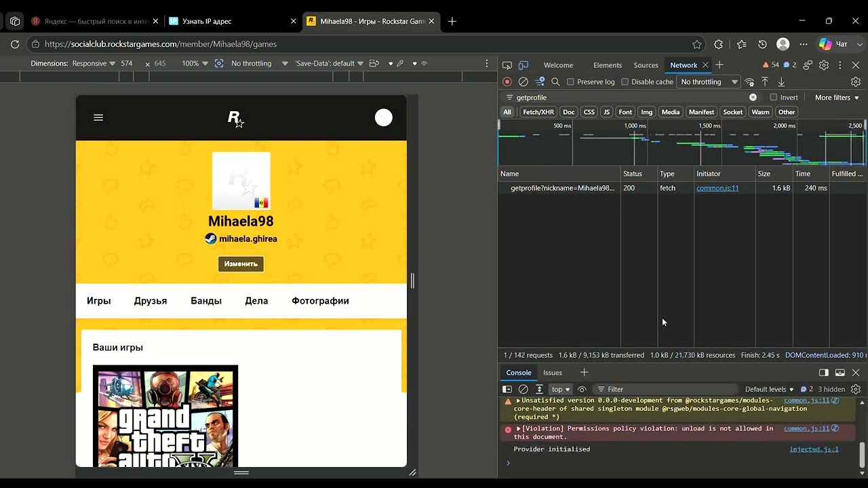Open the Друзья profile tab

[151, 301]
